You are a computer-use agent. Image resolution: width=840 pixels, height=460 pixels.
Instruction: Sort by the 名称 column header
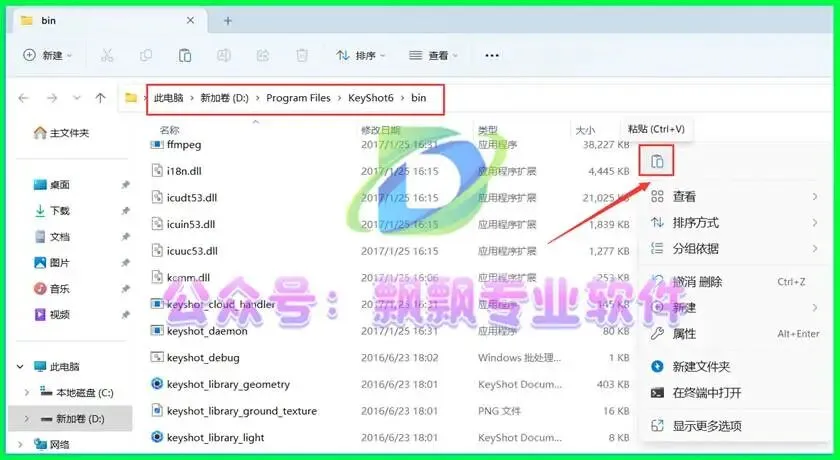point(169,130)
